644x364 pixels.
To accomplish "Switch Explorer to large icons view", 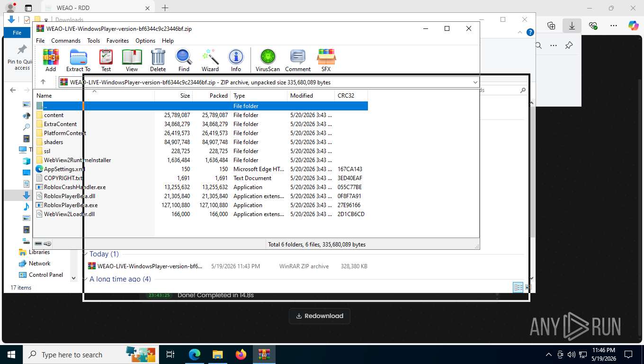I will coord(528,287).
